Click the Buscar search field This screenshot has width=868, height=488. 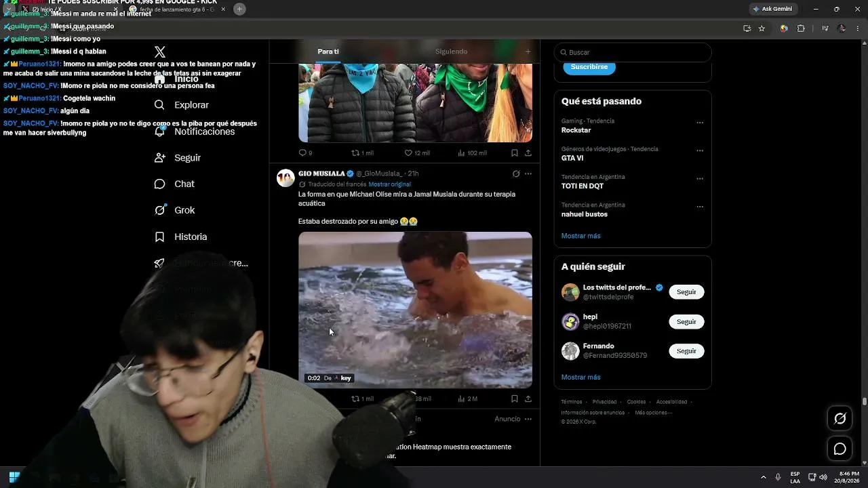(633, 52)
